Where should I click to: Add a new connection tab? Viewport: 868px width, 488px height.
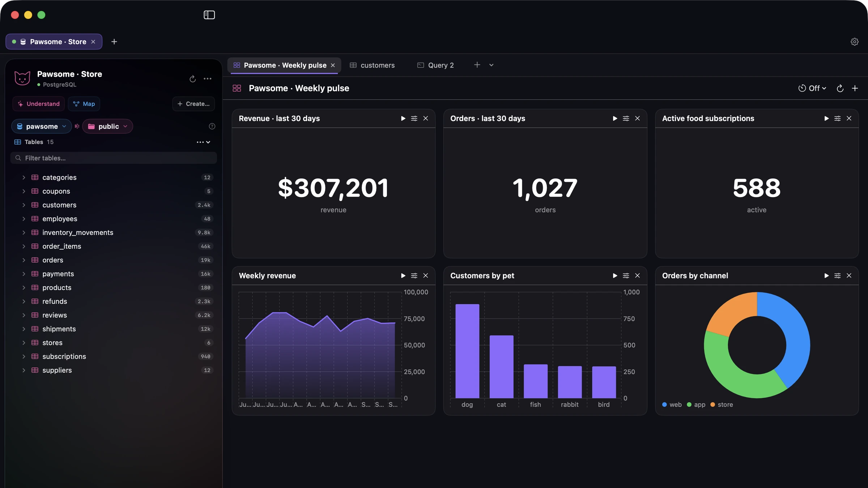click(x=114, y=42)
